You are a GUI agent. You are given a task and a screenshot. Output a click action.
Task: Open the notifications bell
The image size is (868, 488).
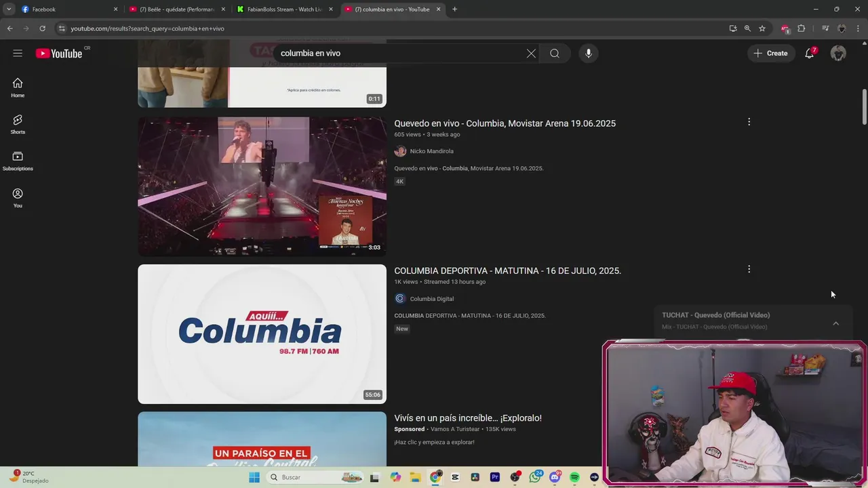[809, 54]
